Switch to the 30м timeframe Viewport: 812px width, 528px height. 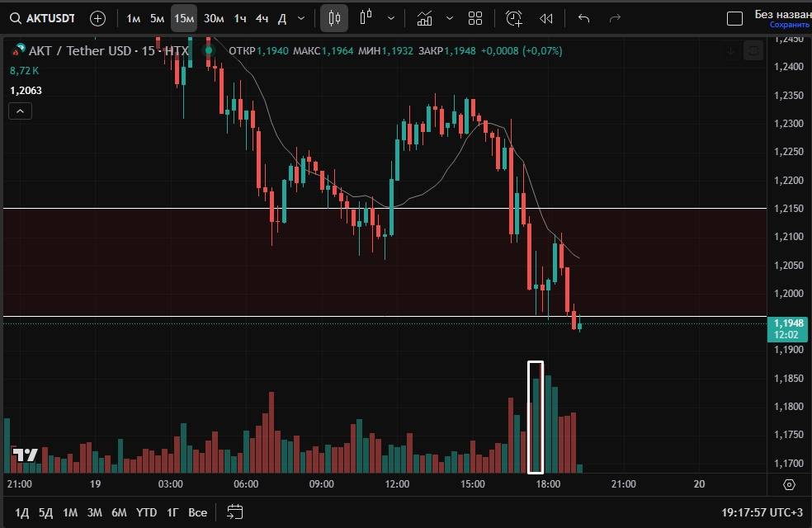pos(213,18)
